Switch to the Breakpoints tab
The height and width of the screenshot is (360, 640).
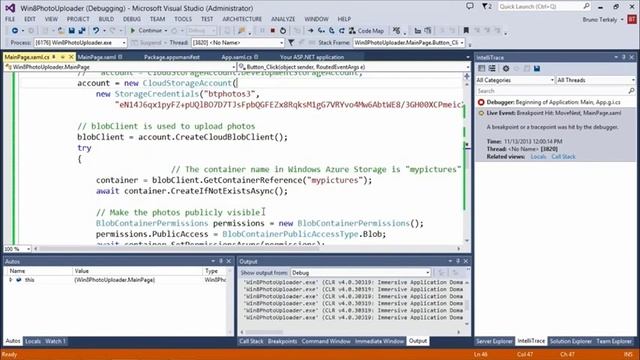click(x=282, y=341)
